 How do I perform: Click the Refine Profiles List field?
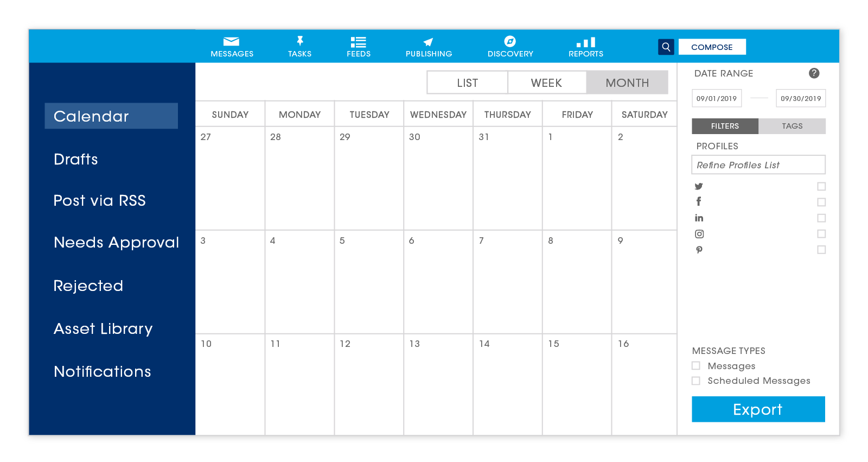[x=758, y=165]
